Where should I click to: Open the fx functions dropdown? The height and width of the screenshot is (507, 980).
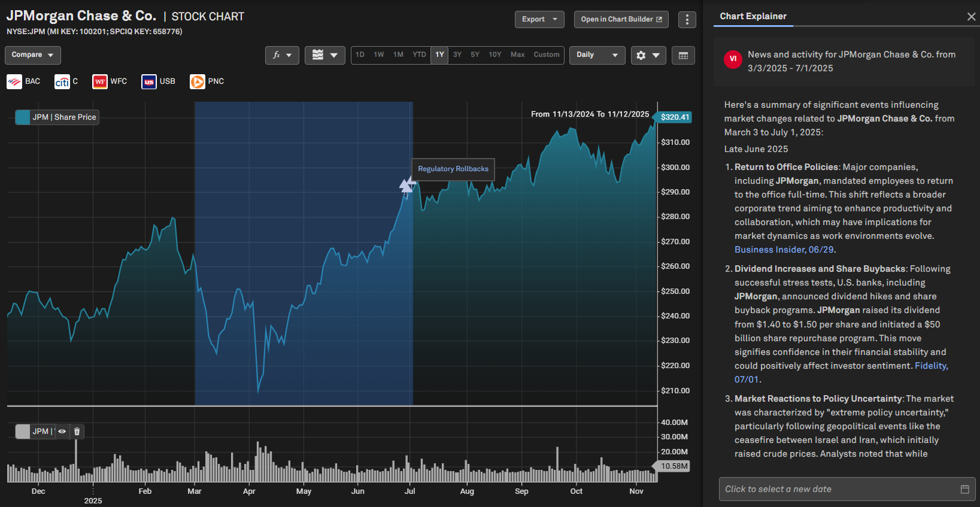pyautogui.click(x=282, y=55)
